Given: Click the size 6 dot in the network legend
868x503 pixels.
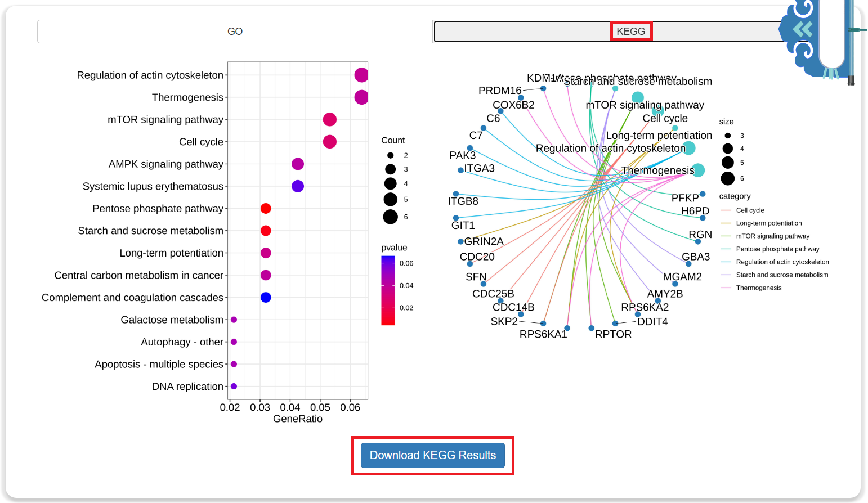Looking at the screenshot, I should 727,178.
